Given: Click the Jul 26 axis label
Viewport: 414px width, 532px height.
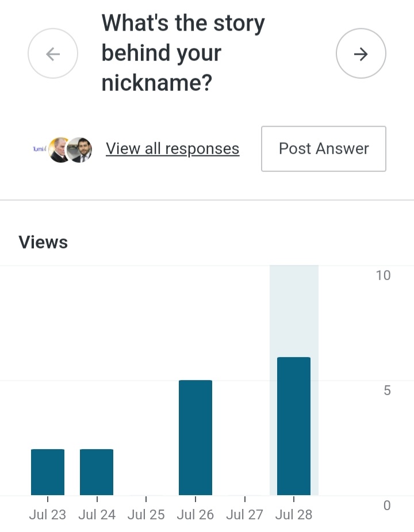Looking at the screenshot, I should 195,514.
